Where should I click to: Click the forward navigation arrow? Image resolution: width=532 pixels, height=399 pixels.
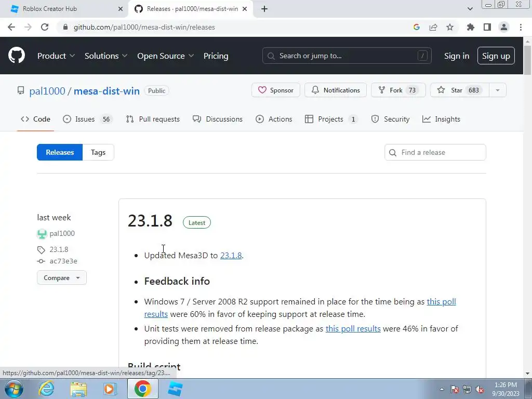[x=28, y=27]
